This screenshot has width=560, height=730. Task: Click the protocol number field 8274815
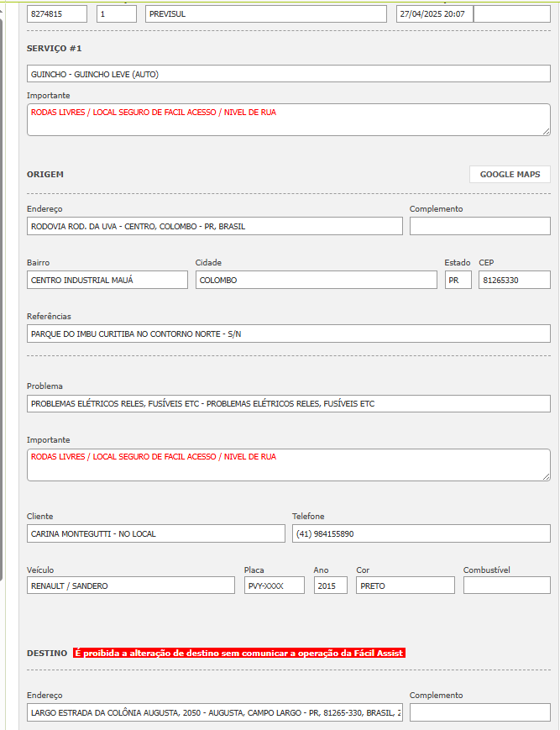click(x=57, y=14)
